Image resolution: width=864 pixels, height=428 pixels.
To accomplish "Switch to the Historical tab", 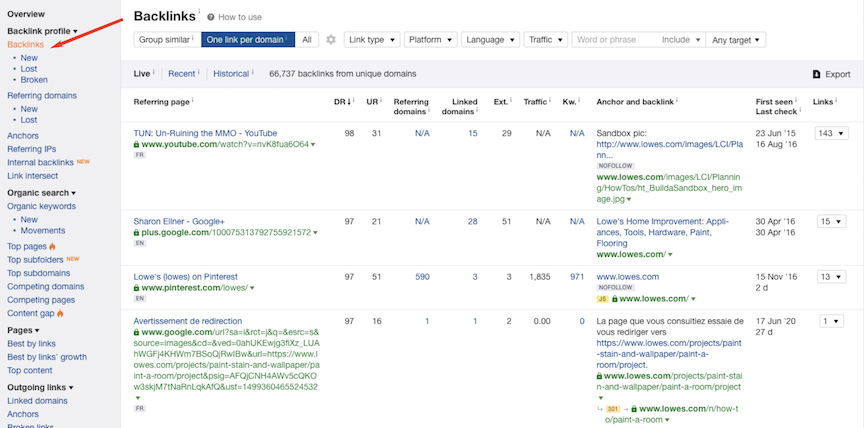I will coord(231,74).
